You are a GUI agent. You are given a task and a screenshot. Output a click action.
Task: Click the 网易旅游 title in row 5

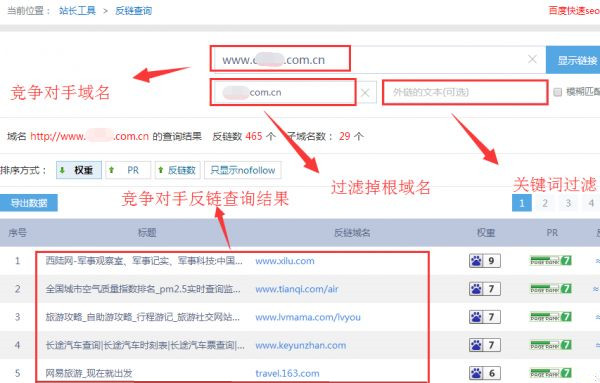pos(89,373)
